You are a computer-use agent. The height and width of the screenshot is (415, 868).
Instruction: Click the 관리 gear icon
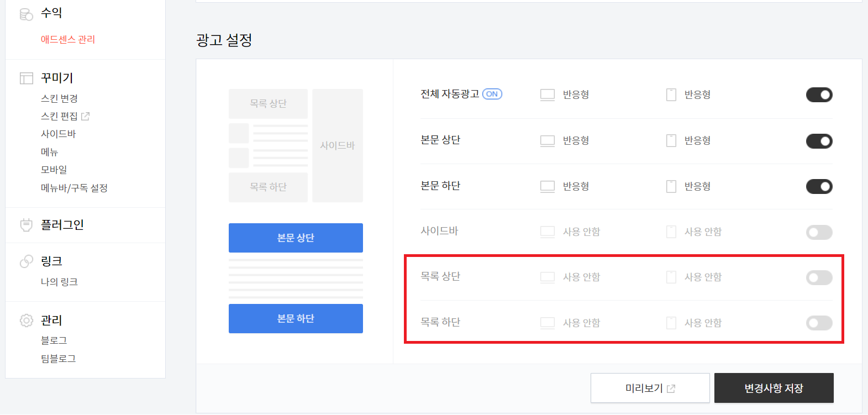pos(26,321)
